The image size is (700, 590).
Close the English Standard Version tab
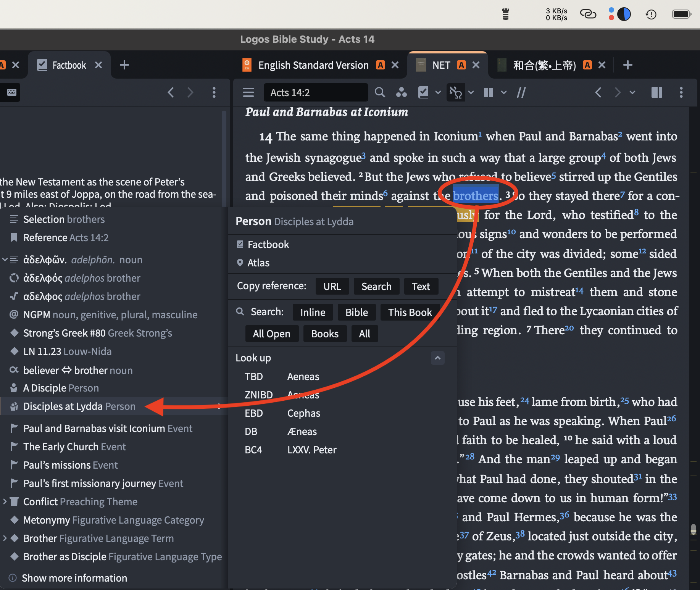(x=395, y=65)
